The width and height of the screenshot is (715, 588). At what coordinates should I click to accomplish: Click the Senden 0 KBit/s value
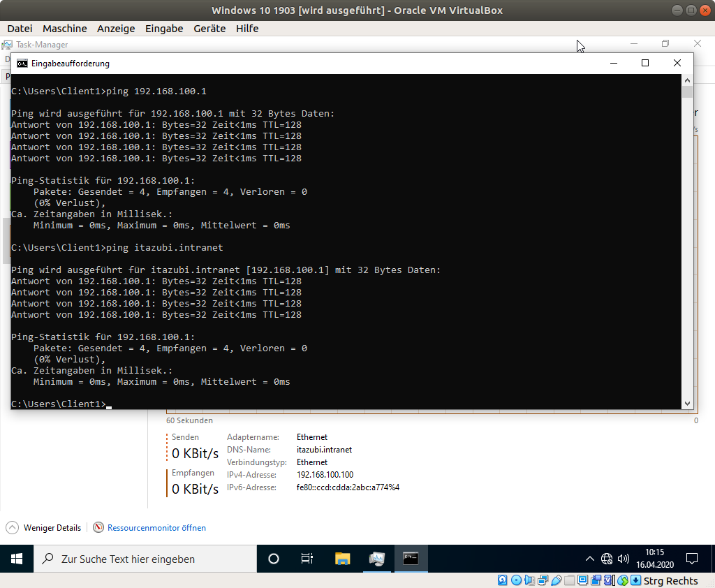point(196,454)
